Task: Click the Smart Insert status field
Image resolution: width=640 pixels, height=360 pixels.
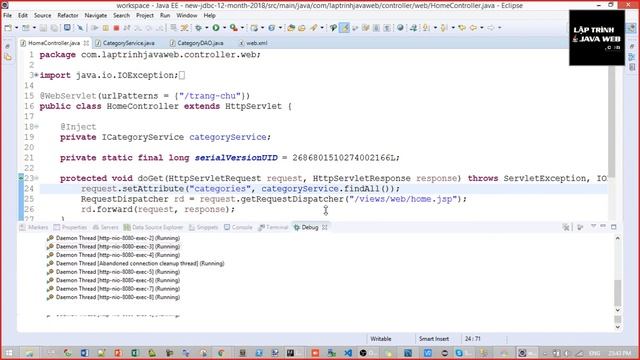Action: [x=433, y=339]
